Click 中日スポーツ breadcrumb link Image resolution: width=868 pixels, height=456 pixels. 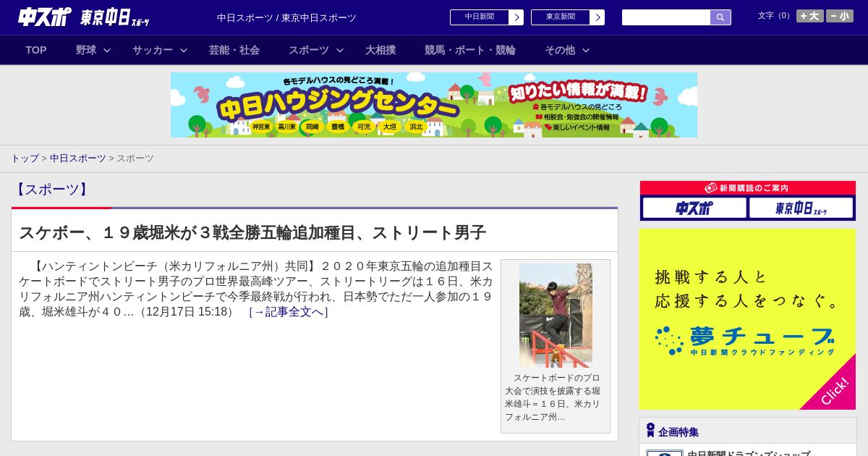77,158
